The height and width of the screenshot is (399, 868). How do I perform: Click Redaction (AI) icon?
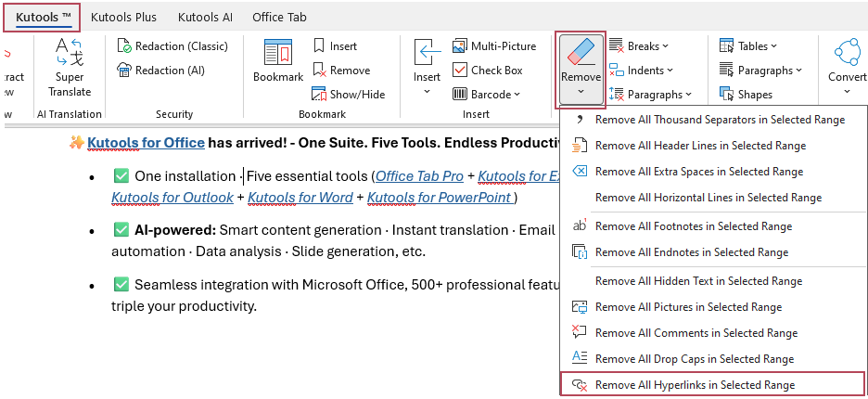tap(124, 71)
